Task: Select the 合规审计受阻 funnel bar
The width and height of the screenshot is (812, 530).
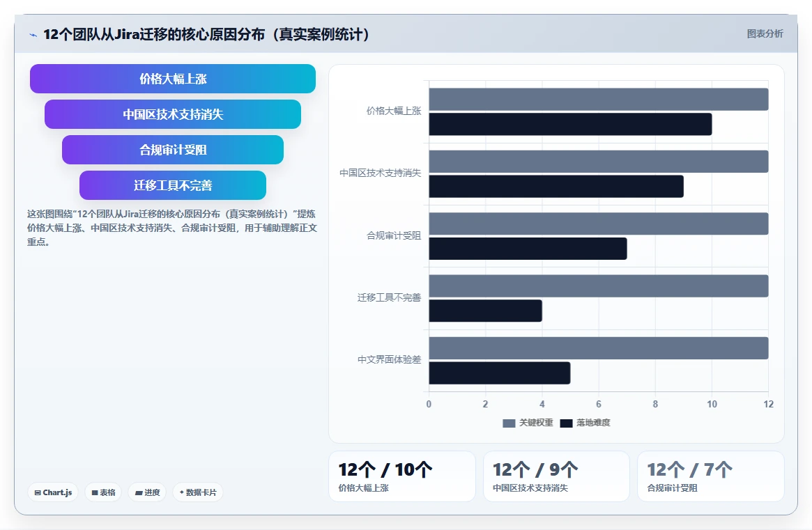Action: 172,150
